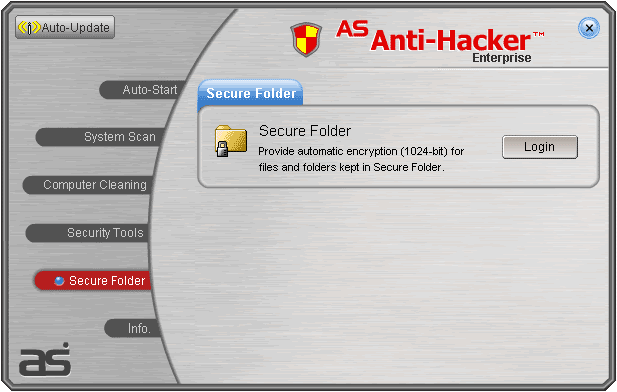Click the AS Anti-Hacker title text
Viewport: 617px width, 392px height.
coord(440,36)
